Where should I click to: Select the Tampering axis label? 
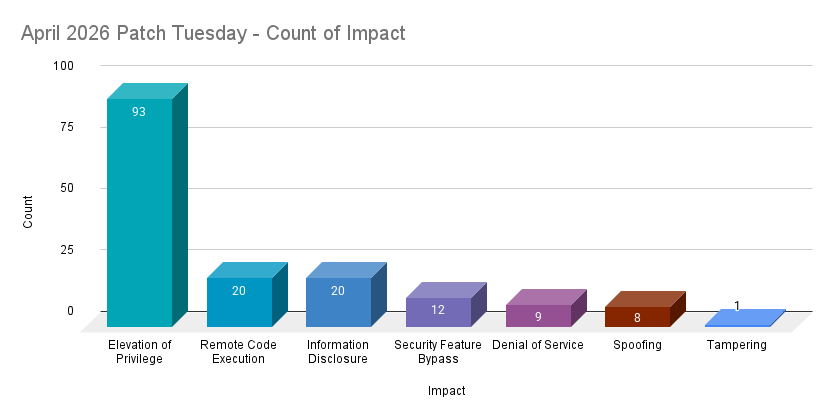737,345
